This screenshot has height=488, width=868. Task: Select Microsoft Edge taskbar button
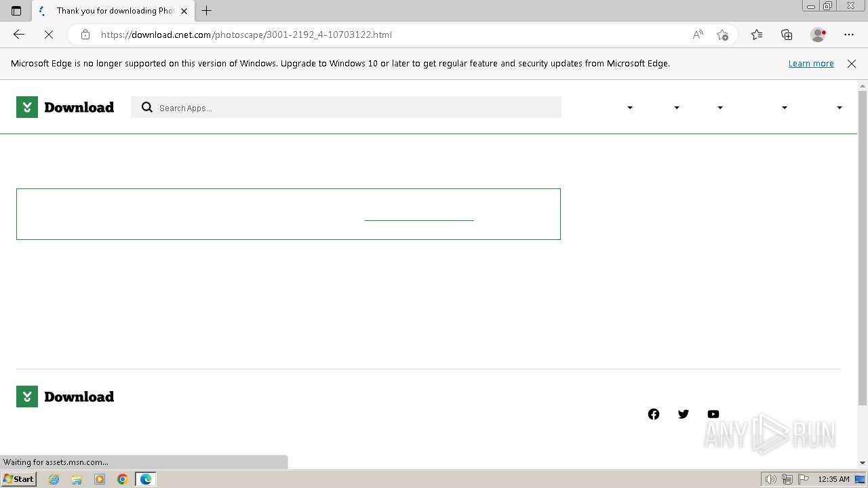coord(146,479)
